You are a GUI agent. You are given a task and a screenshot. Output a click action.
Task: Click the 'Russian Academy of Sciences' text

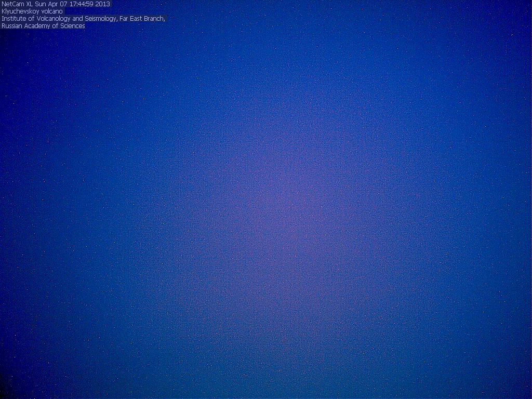pos(44,26)
